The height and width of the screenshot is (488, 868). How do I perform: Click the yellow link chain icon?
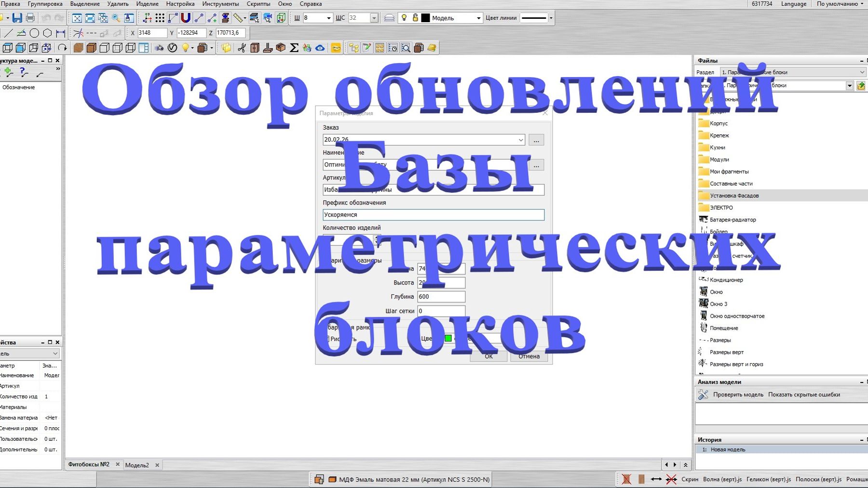tap(336, 48)
